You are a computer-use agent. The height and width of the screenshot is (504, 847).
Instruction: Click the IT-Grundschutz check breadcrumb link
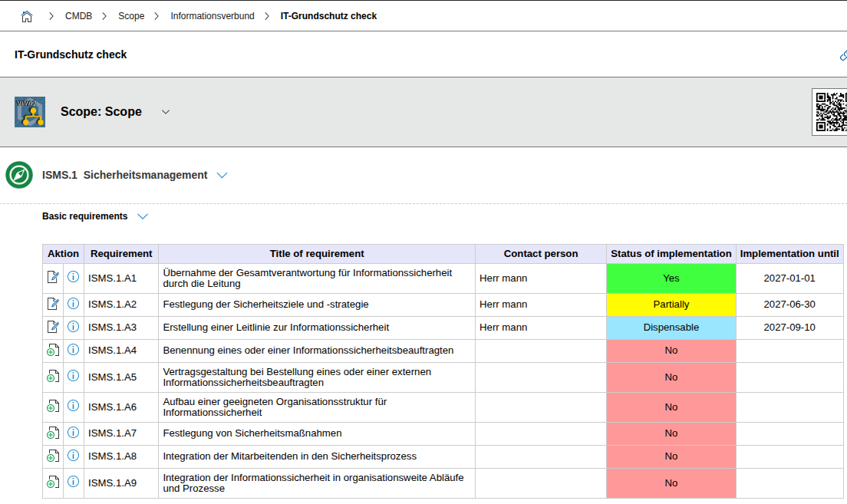pos(328,16)
